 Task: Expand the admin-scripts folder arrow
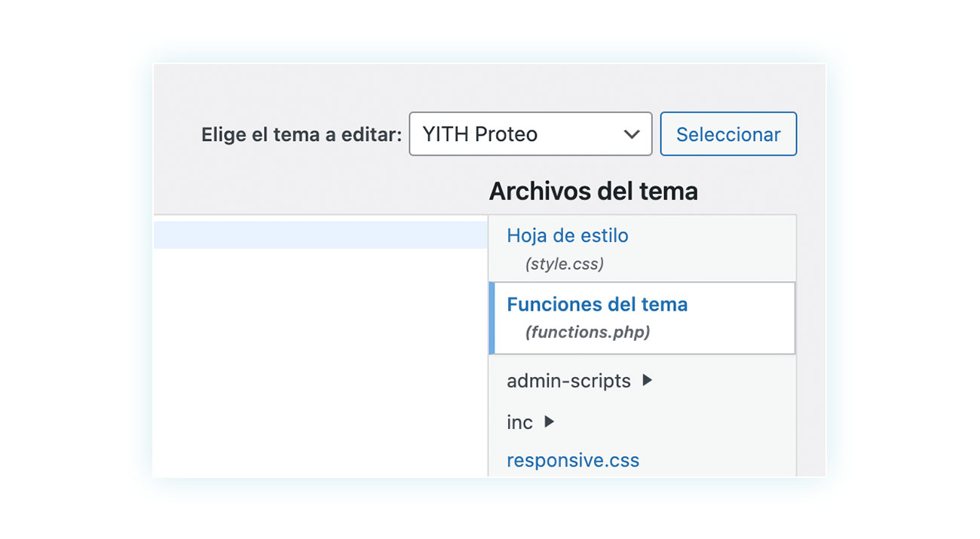click(647, 381)
